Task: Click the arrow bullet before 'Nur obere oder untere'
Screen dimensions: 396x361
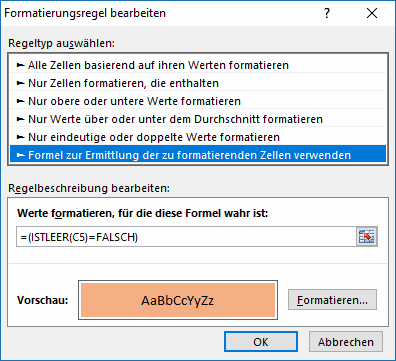Action: click(x=21, y=101)
